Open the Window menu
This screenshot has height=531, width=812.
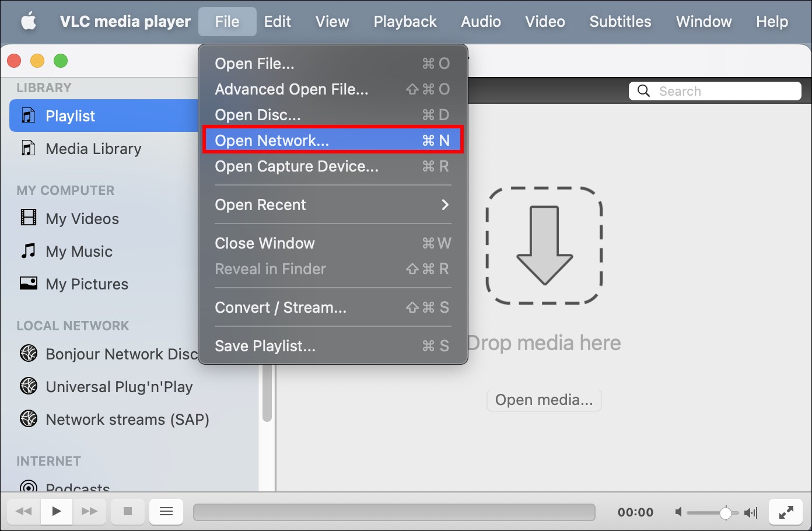(x=703, y=22)
